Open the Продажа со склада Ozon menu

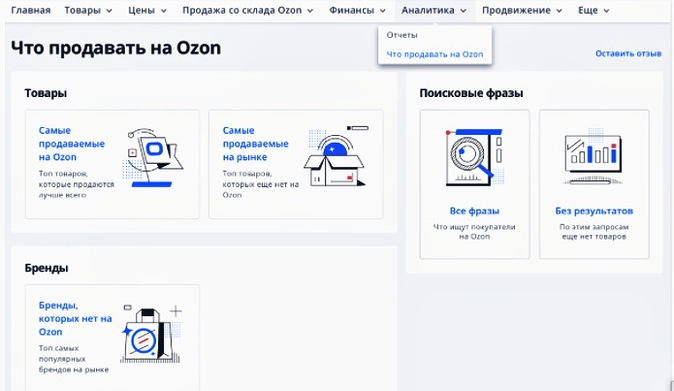[x=248, y=10]
